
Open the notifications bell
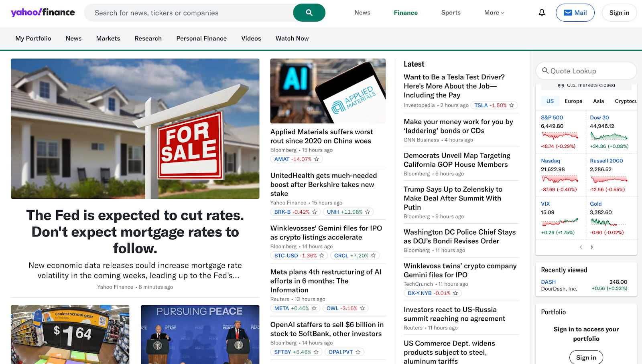click(x=542, y=13)
